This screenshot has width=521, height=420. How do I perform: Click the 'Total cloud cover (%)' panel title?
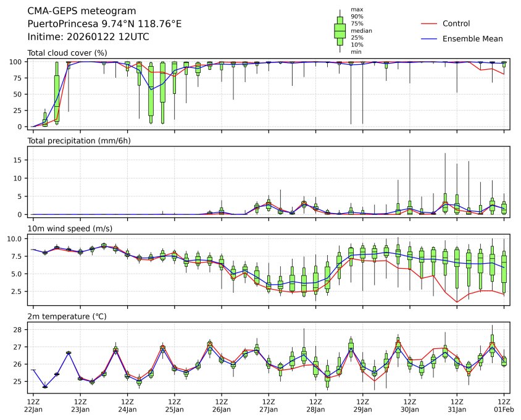point(67,53)
